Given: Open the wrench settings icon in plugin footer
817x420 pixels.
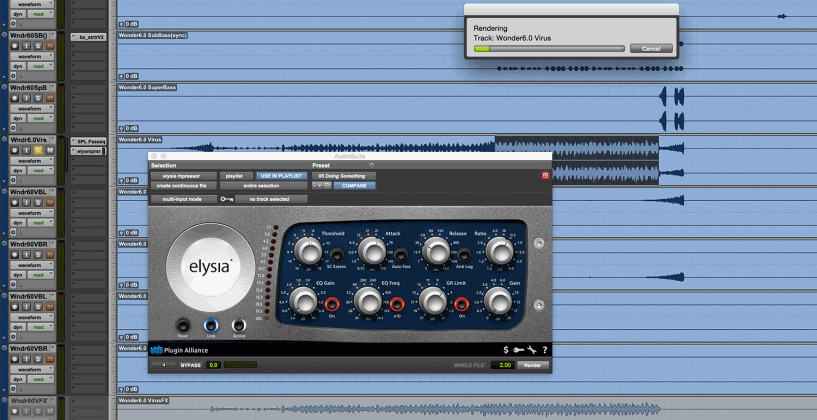Looking at the screenshot, I should (x=532, y=350).
